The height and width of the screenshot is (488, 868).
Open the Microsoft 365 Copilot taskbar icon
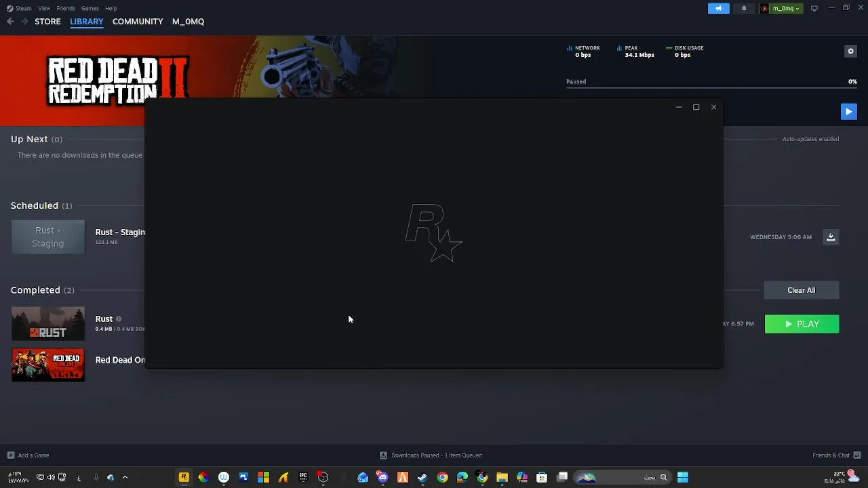(522, 477)
